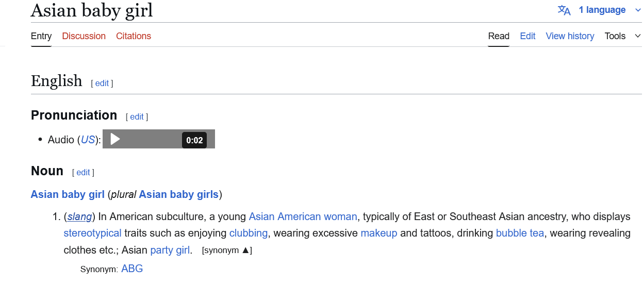This screenshot has height=284, width=644.
Task: Click the language translation icon
Action: (x=564, y=10)
